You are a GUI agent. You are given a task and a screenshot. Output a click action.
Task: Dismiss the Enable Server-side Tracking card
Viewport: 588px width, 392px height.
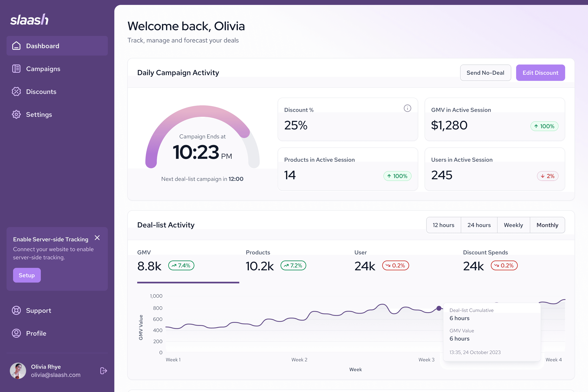click(x=97, y=238)
